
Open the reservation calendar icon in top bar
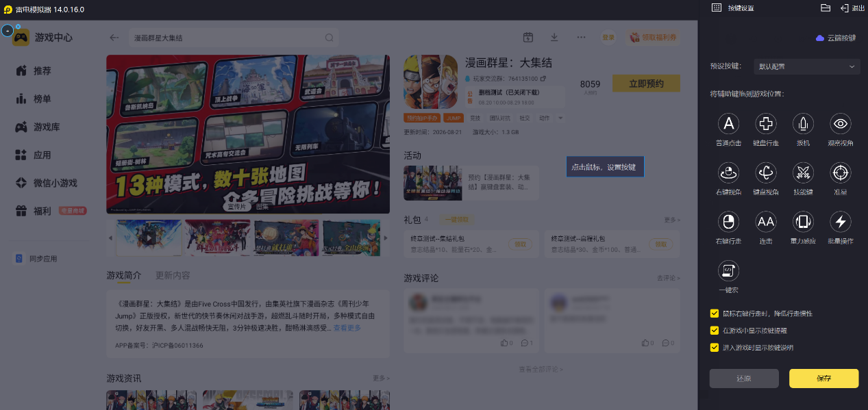[x=528, y=38]
